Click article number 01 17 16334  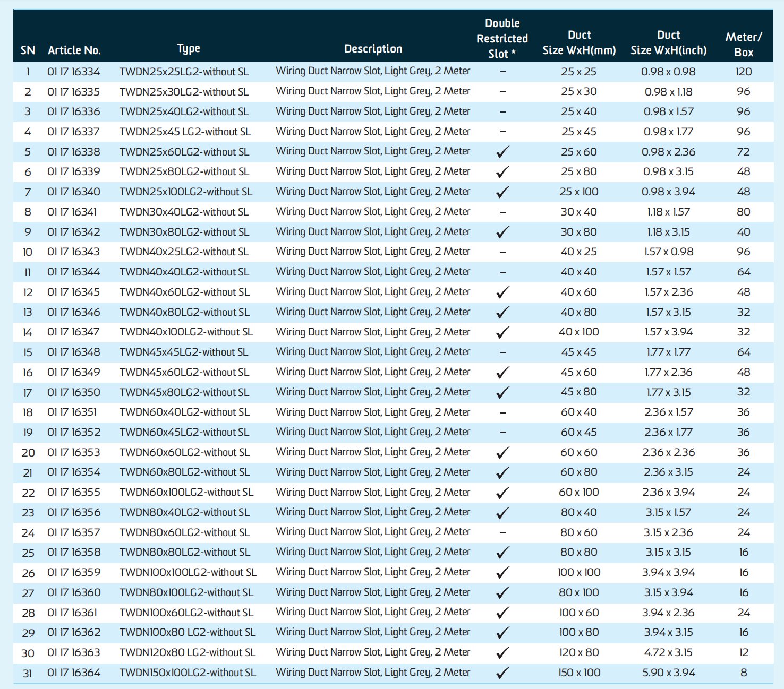click(74, 72)
